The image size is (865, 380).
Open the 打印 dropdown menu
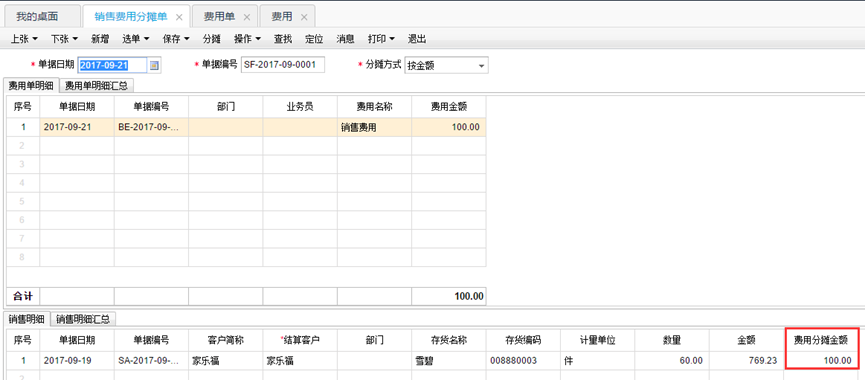coord(381,39)
